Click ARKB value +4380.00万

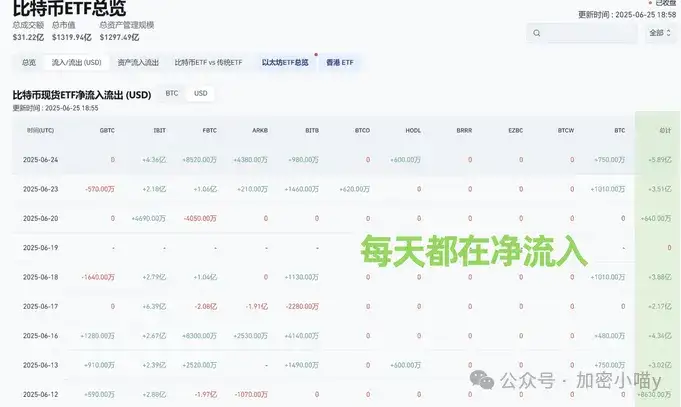coord(250,160)
